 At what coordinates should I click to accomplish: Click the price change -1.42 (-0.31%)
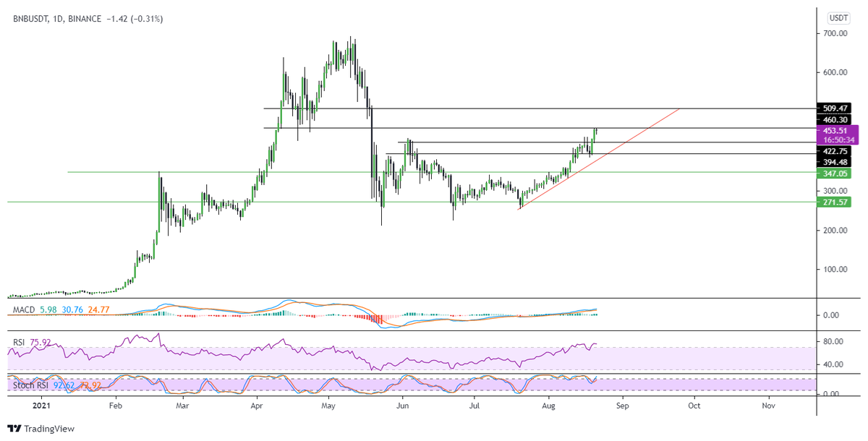coord(133,19)
